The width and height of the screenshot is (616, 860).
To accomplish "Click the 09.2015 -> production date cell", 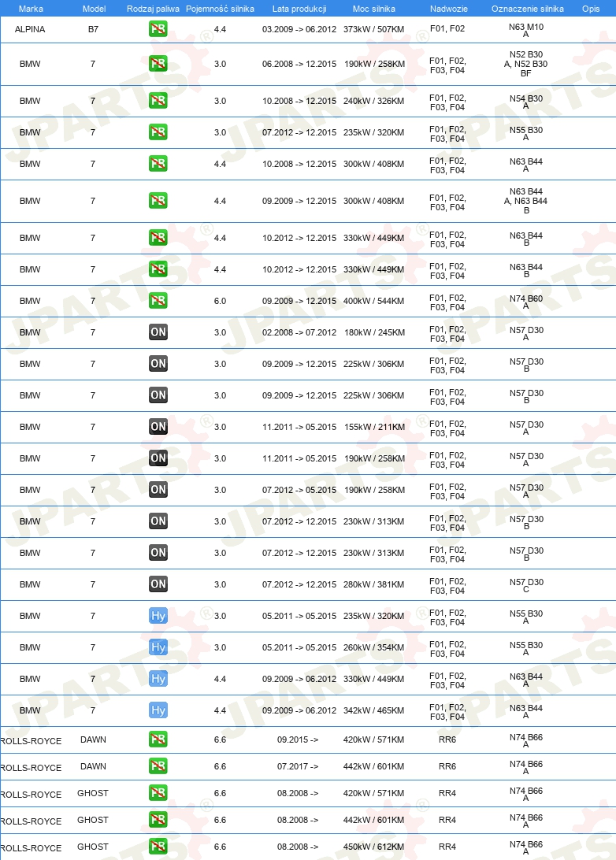I will tap(298, 740).
